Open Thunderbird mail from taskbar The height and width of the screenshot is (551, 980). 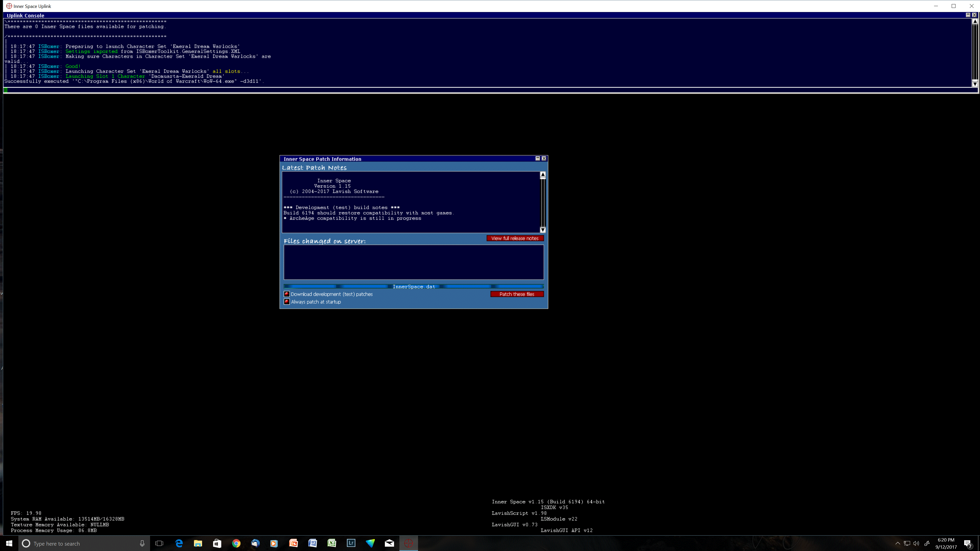click(255, 543)
